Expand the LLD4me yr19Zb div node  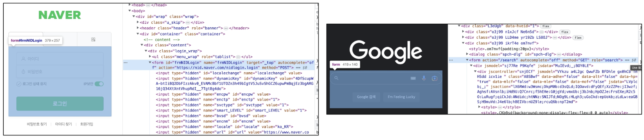[x=463, y=37]
